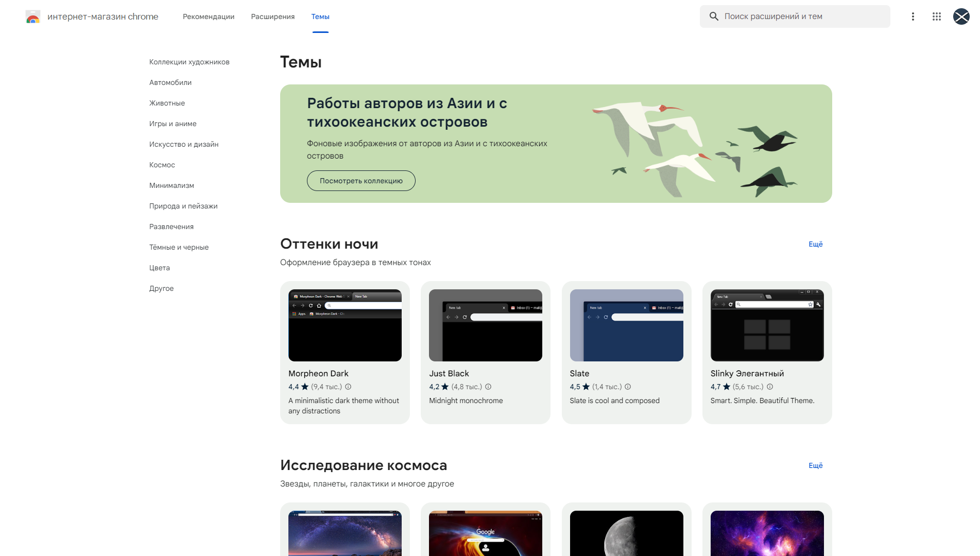
Task: Click the Посмотреть коллекцию button
Action: pos(361,181)
